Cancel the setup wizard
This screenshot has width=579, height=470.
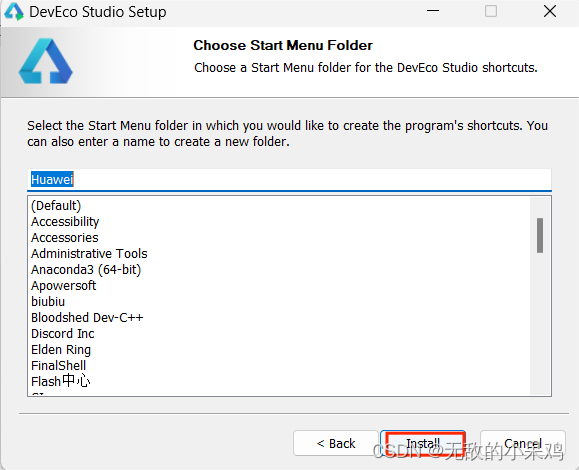pos(523,443)
